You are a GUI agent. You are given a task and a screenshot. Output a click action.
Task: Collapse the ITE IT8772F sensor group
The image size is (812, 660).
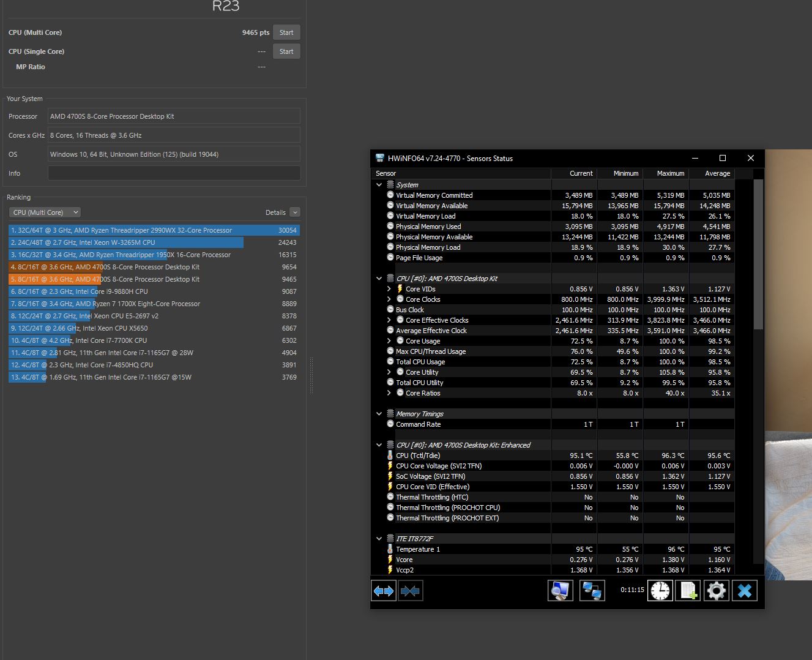pyautogui.click(x=379, y=539)
